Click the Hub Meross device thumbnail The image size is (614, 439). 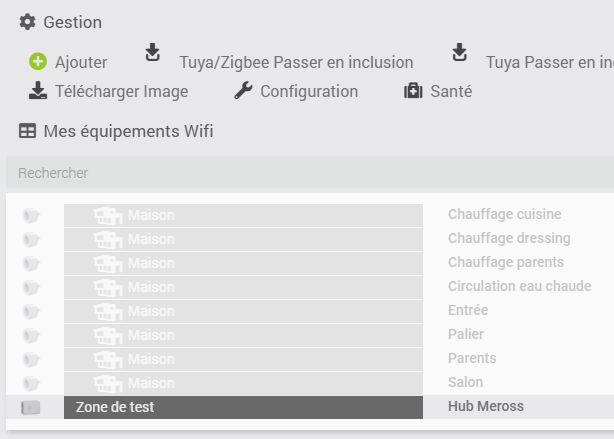click(31, 407)
